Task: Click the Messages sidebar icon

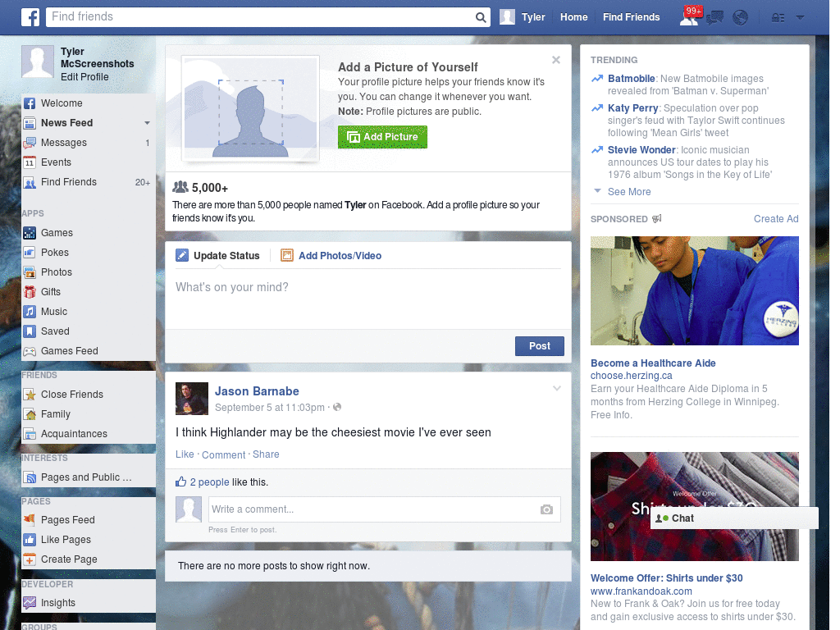Action: point(30,143)
